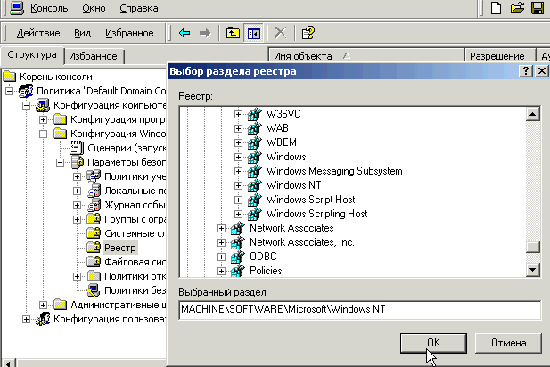
Task: Switch to the Избранное tab
Action: click(x=94, y=56)
